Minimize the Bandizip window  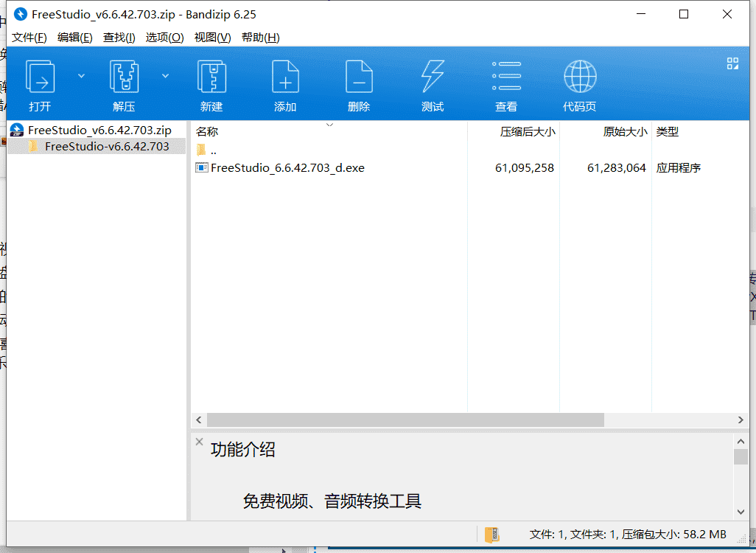[641, 14]
